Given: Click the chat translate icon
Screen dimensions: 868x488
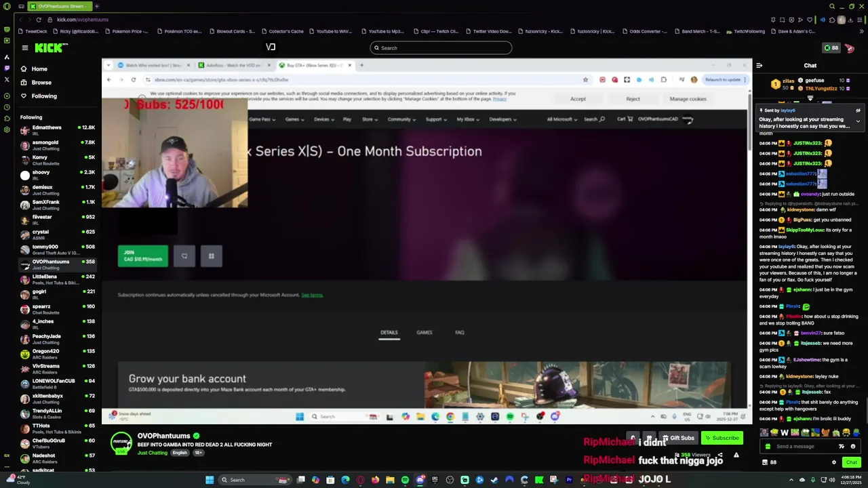Looking at the screenshot, I should [x=842, y=447].
